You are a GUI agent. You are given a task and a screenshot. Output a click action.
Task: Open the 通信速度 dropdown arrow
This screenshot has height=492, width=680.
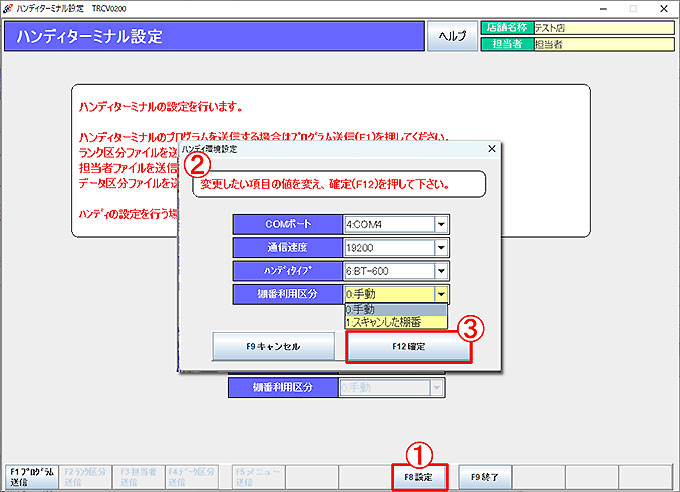[441, 248]
